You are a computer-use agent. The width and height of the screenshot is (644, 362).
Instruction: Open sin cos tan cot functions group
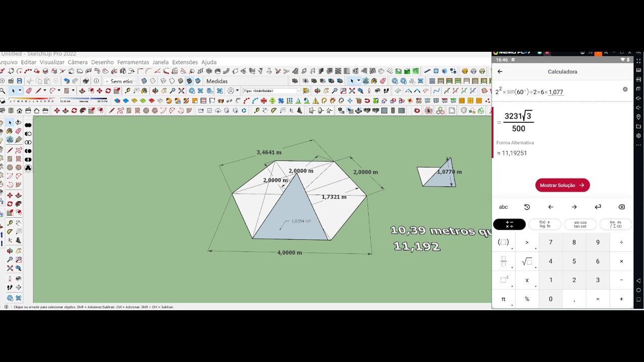(580, 224)
